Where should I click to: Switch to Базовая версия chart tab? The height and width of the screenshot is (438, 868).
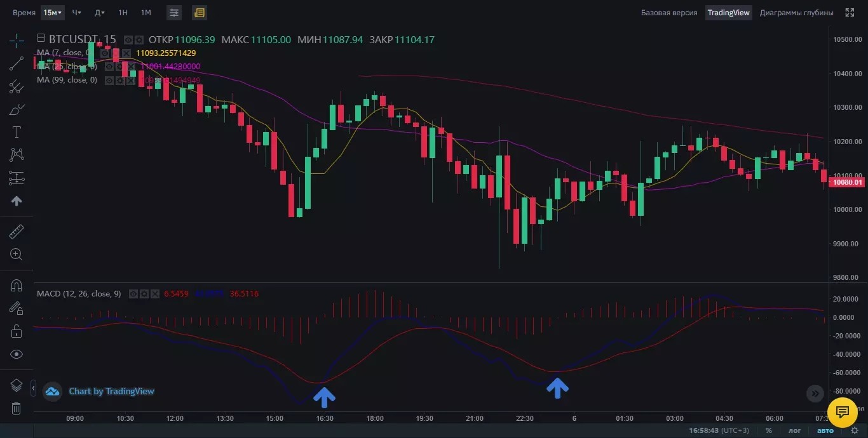point(669,13)
